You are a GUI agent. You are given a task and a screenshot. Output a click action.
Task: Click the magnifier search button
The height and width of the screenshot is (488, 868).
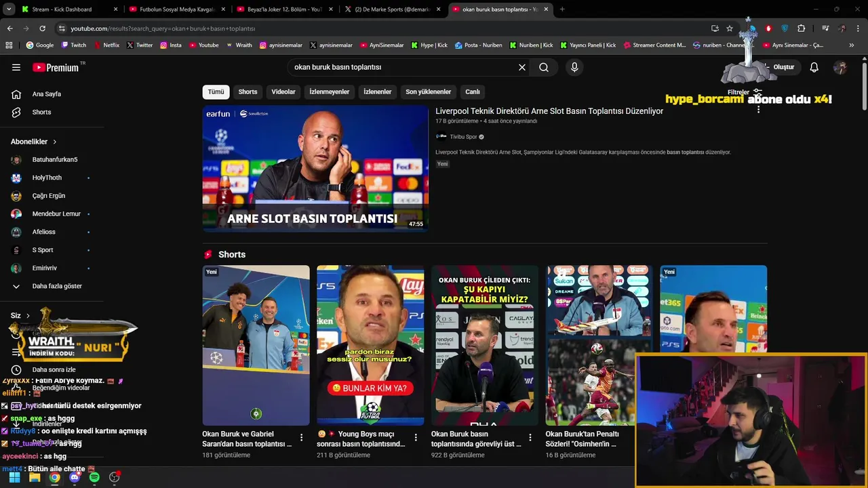[544, 67]
